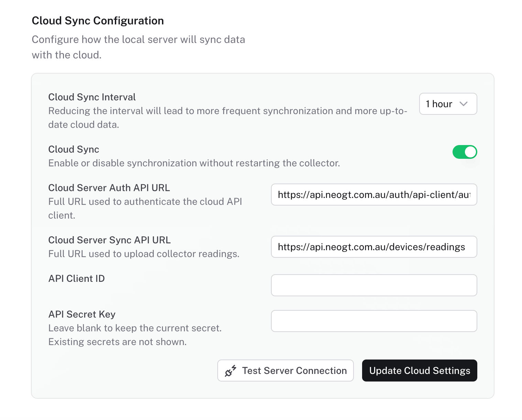Viewport: 522px width, 420px height.
Task: Select 'Reducing the interval' description text
Action: click(228, 118)
